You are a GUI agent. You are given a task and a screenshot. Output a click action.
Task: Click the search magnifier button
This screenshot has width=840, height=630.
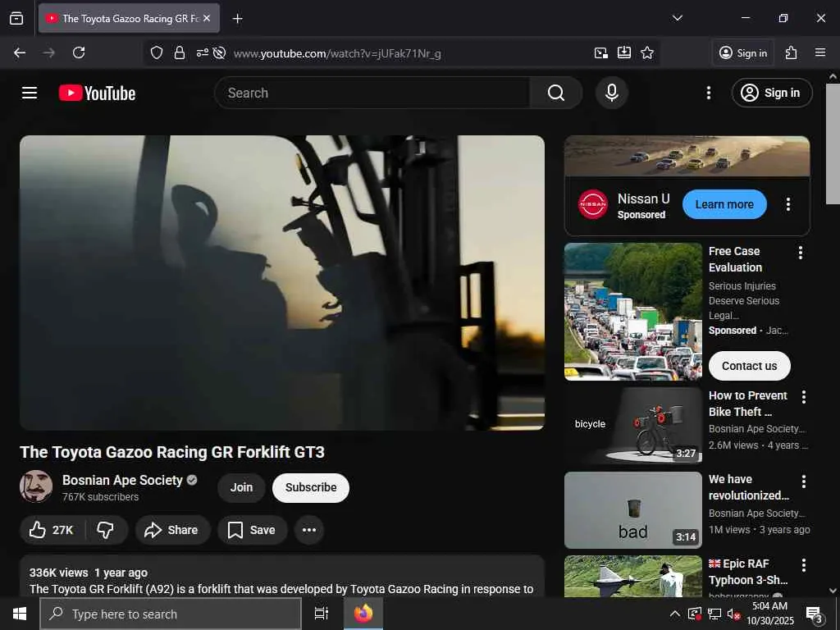tap(556, 93)
